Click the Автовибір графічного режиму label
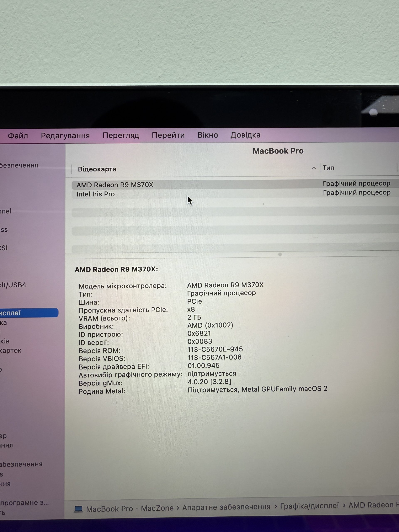 pyautogui.click(x=130, y=375)
